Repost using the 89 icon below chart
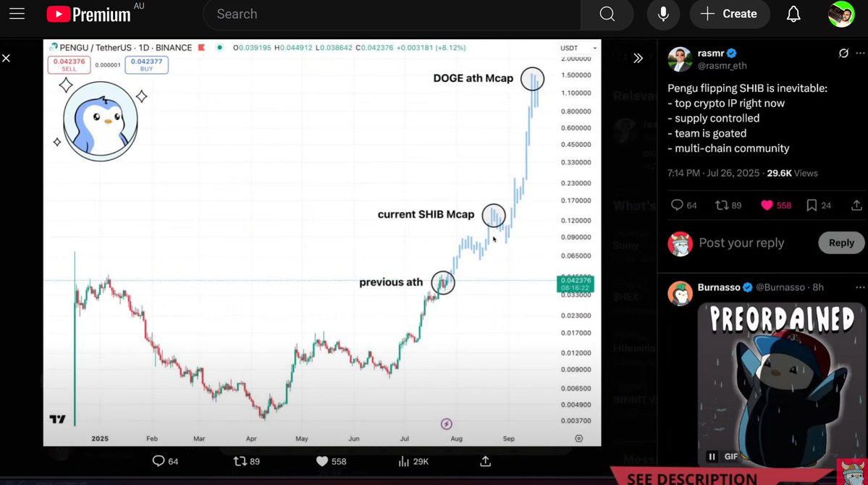This screenshot has width=868, height=485. 246,461
